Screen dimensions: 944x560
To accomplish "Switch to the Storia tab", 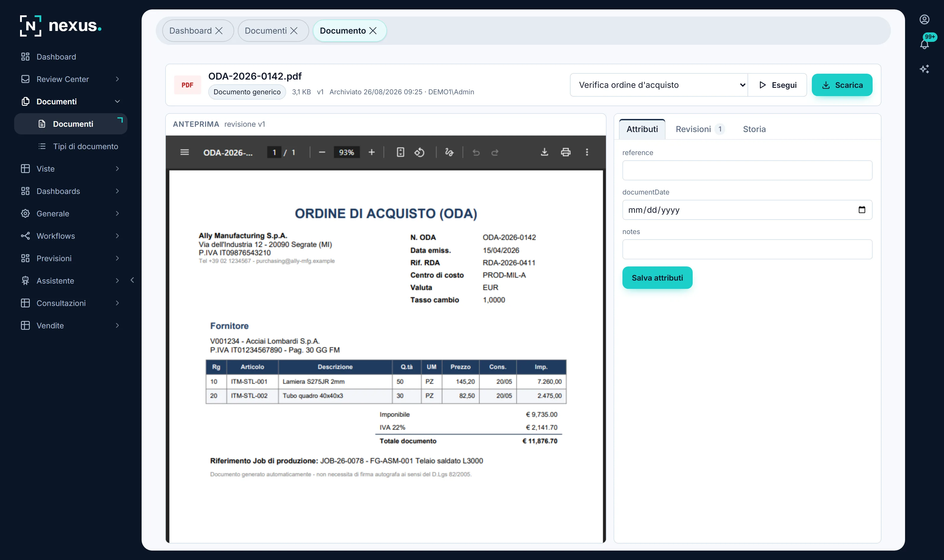I will click(x=754, y=129).
